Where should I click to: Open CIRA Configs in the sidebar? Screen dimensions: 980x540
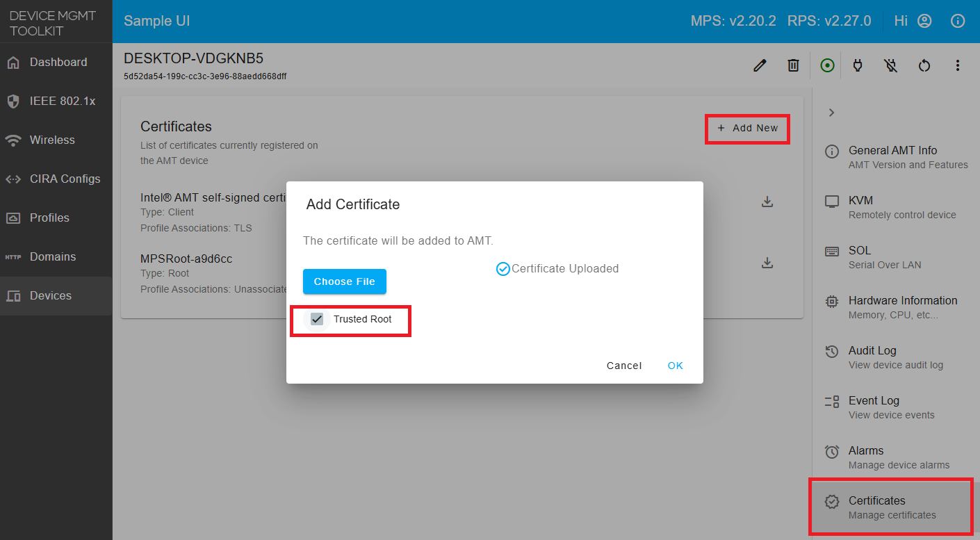(x=56, y=179)
